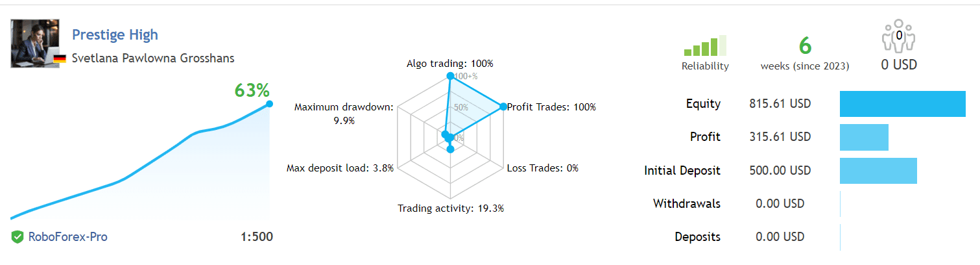The height and width of the screenshot is (265, 980).
Task: Open Svetlana Pawlowna Grosshans author profile
Action: [153, 58]
